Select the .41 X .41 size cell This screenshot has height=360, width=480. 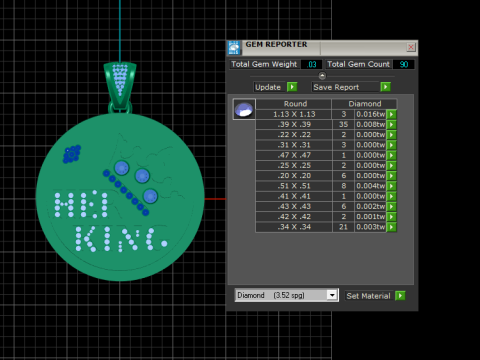point(294,196)
